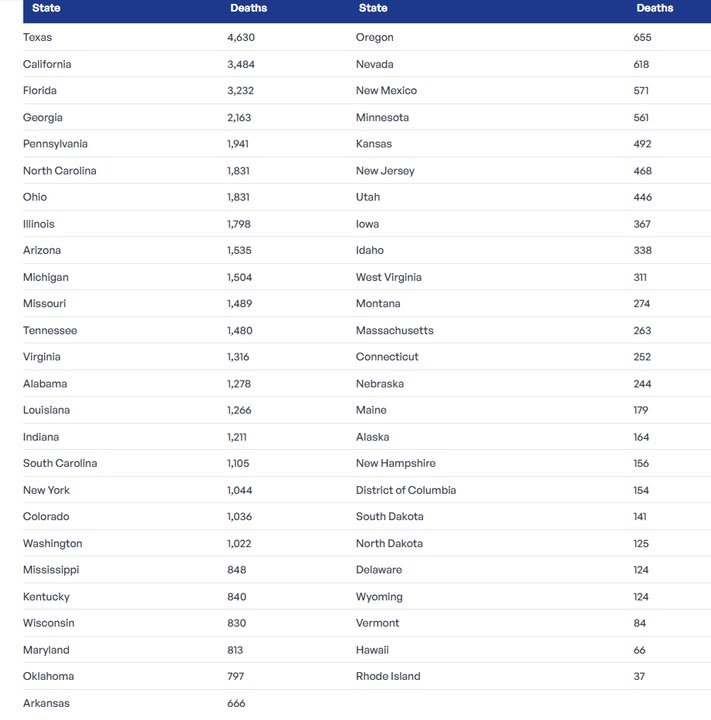Viewport: 711px width, 720px height.
Task: Click the South Carolina entry
Action: 60,463
